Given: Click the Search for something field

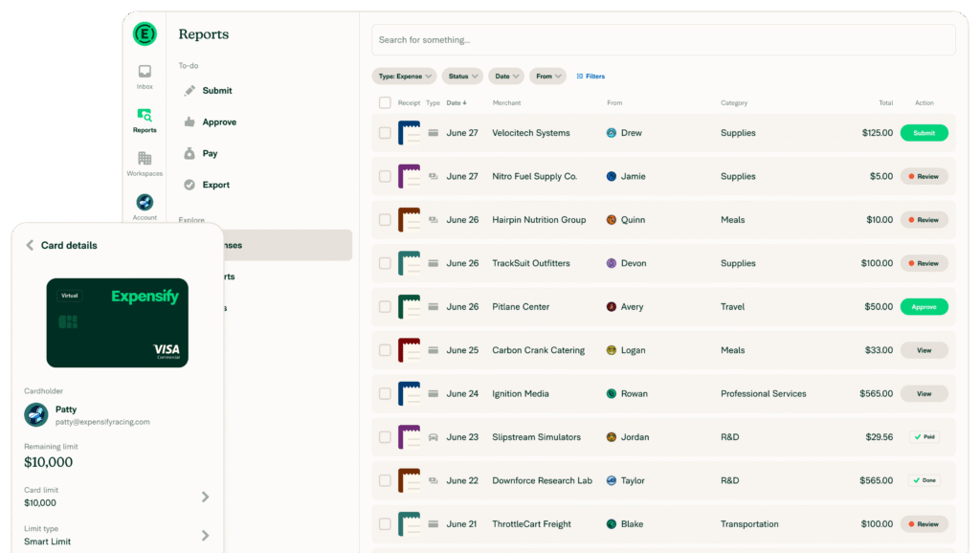Looking at the screenshot, I should 662,40.
